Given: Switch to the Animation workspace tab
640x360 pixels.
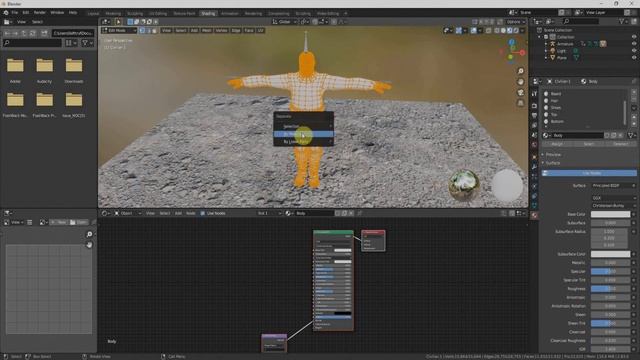Looking at the screenshot, I should [x=230, y=13].
